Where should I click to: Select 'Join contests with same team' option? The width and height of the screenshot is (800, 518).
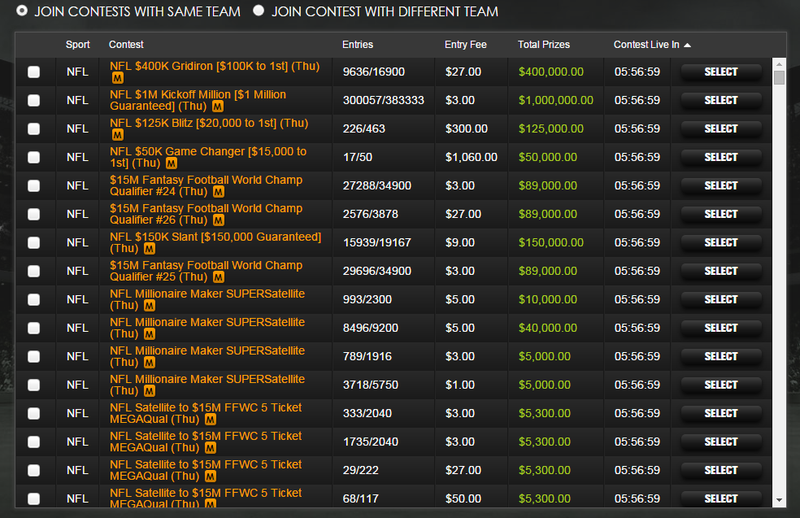pos(22,11)
